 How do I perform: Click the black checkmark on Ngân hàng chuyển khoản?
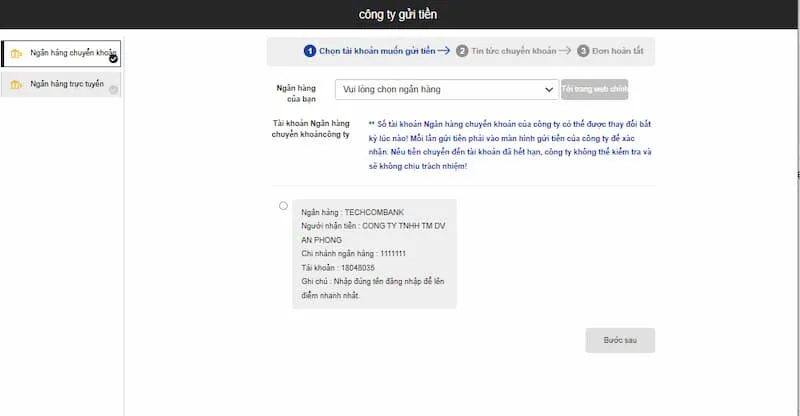point(113,59)
